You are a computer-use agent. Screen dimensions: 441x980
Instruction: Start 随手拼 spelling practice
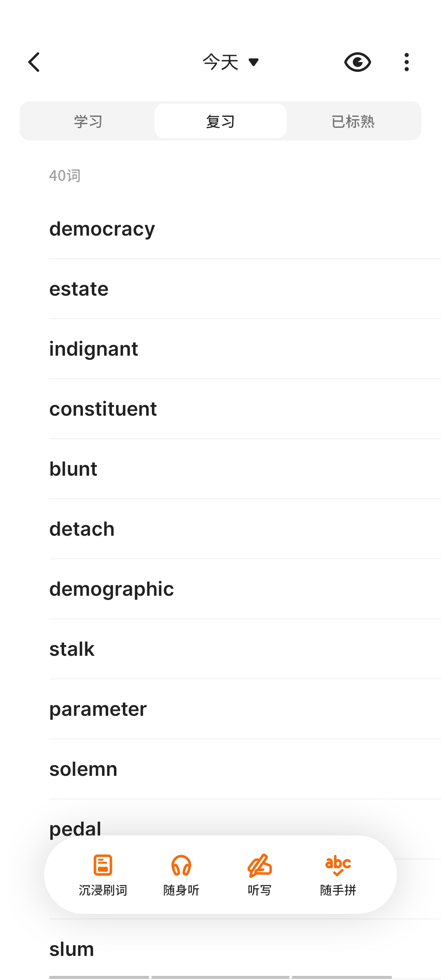(x=338, y=875)
